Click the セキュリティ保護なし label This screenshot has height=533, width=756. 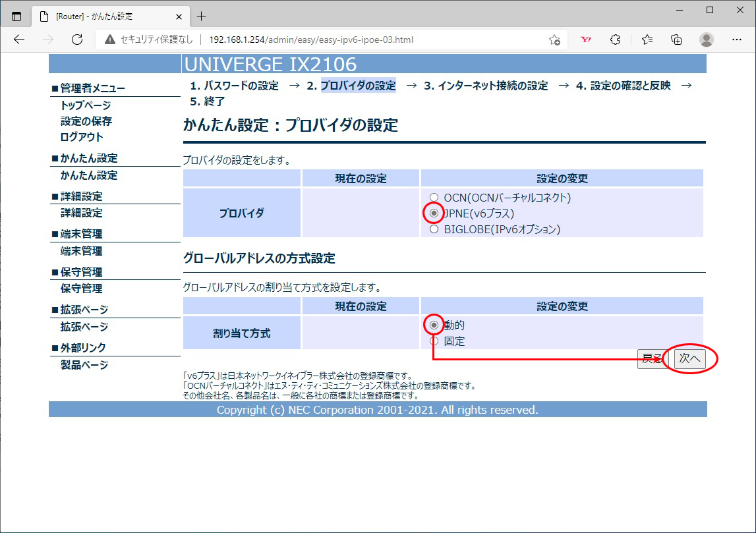click(157, 40)
